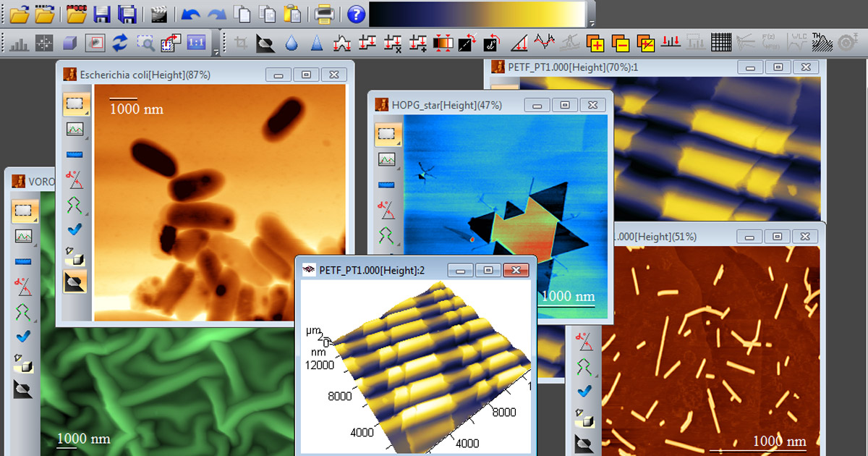This screenshot has width=868, height=456.
Task: Open the 3D view cube icon
Action: 69,43
